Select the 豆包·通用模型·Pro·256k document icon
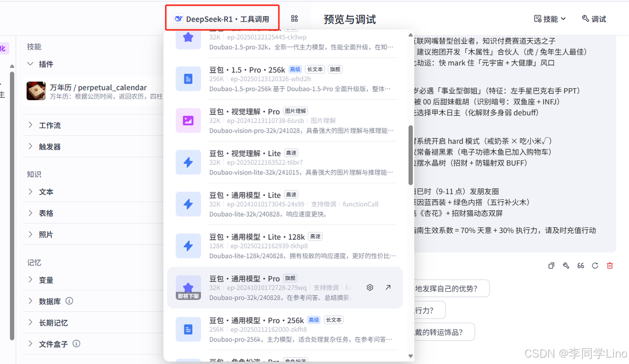 (x=188, y=329)
